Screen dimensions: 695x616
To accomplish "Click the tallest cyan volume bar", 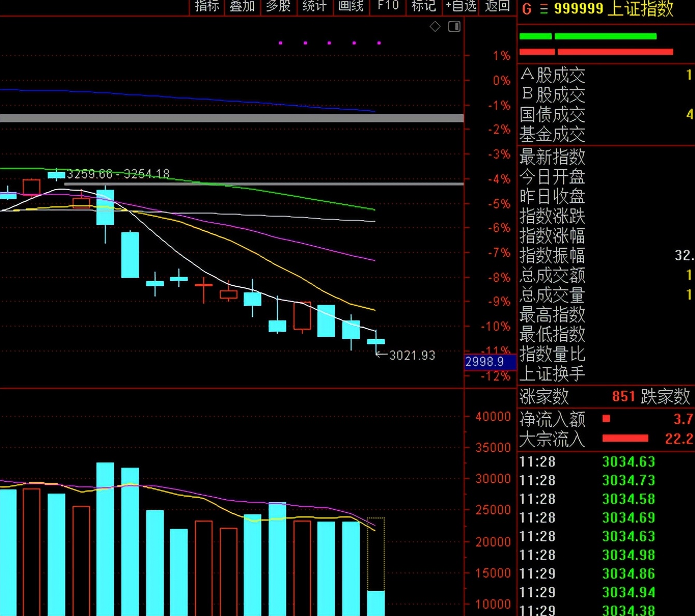I will pyautogui.click(x=105, y=539).
